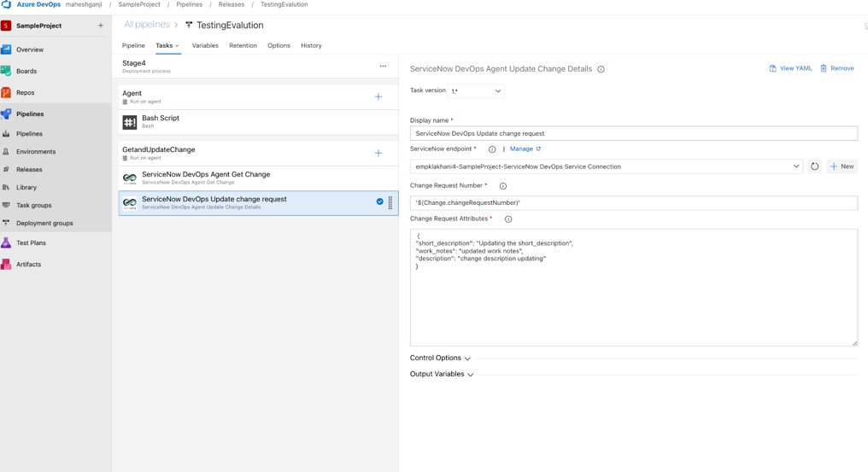Viewport: 868px width, 472px height.
Task: Open the Task version dropdown
Action: coord(476,90)
